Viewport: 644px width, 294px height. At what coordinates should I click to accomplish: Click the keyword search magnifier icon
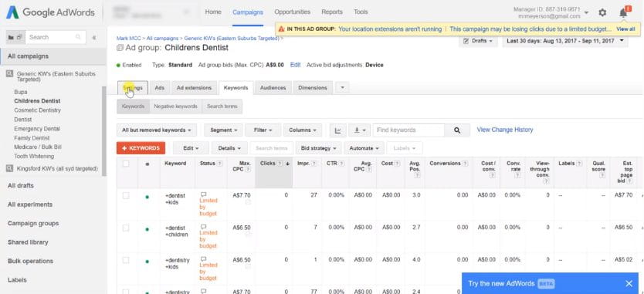coord(457,130)
